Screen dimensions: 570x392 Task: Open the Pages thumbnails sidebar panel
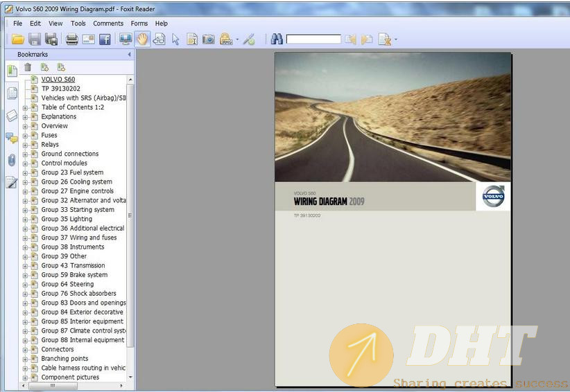[12, 93]
